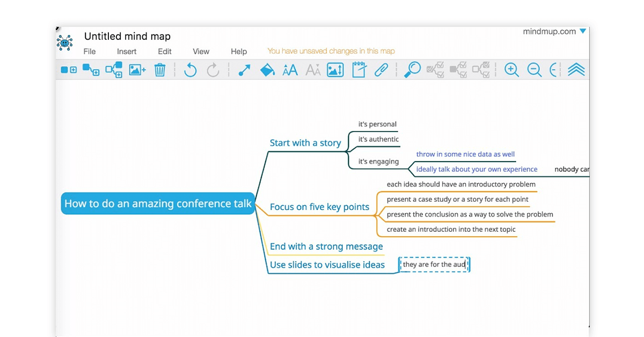Click the insert image icon
Viewport: 644px width, 337px height.
click(x=137, y=70)
